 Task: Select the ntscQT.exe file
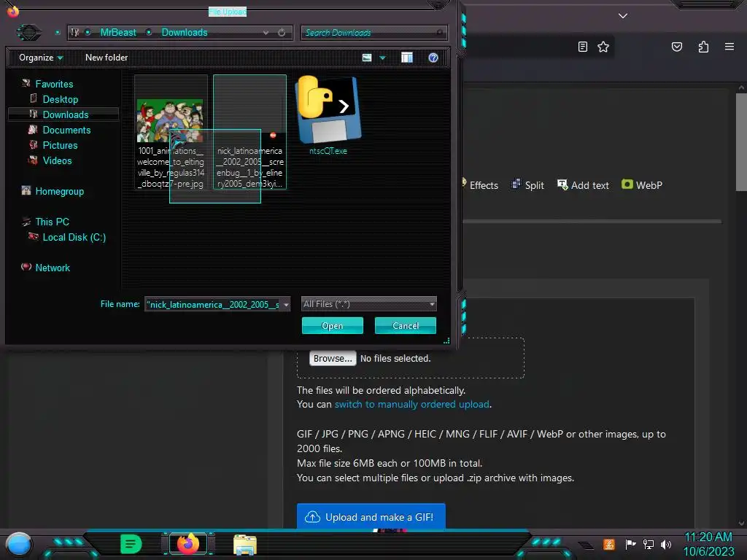point(328,115)
